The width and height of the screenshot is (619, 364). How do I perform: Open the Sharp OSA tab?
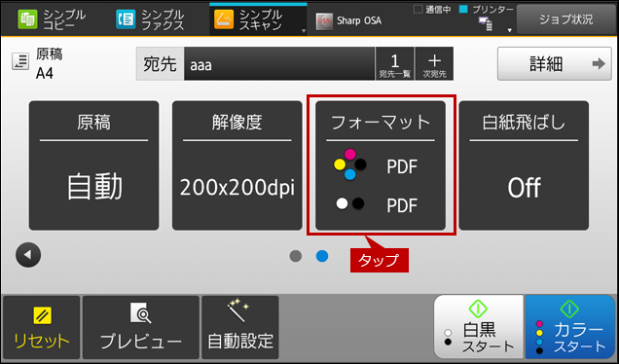click(x=348, y=20)
